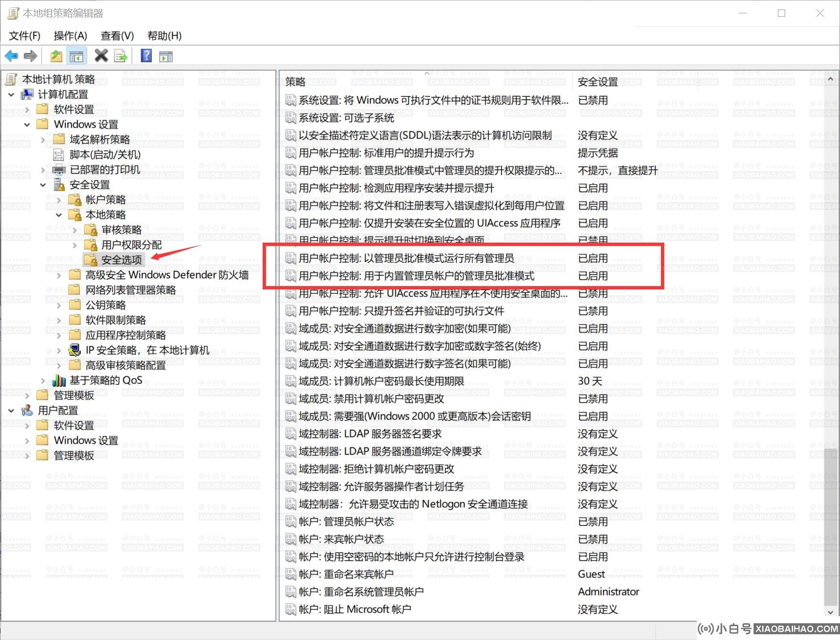The image size is (840, 640).
Task: Collapse the 用户配置 tree node
Action: (x=11, y=411)
